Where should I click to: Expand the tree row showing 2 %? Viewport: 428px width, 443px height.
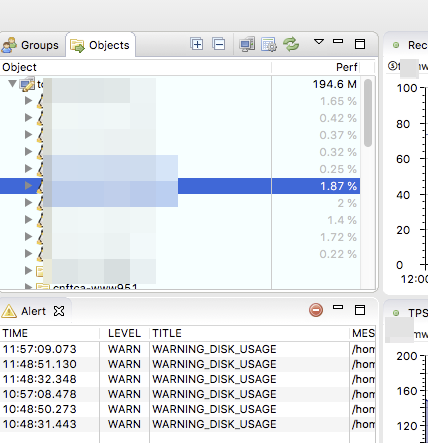29,203
